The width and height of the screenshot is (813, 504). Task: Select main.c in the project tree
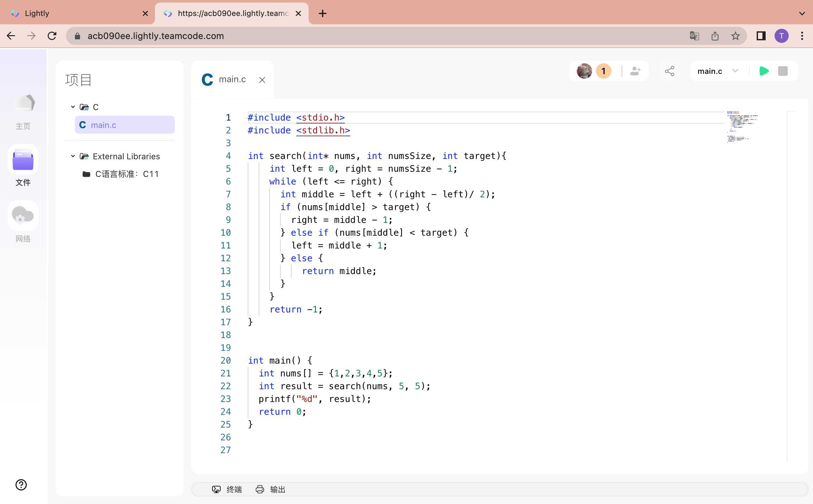[x=104, y=125]
